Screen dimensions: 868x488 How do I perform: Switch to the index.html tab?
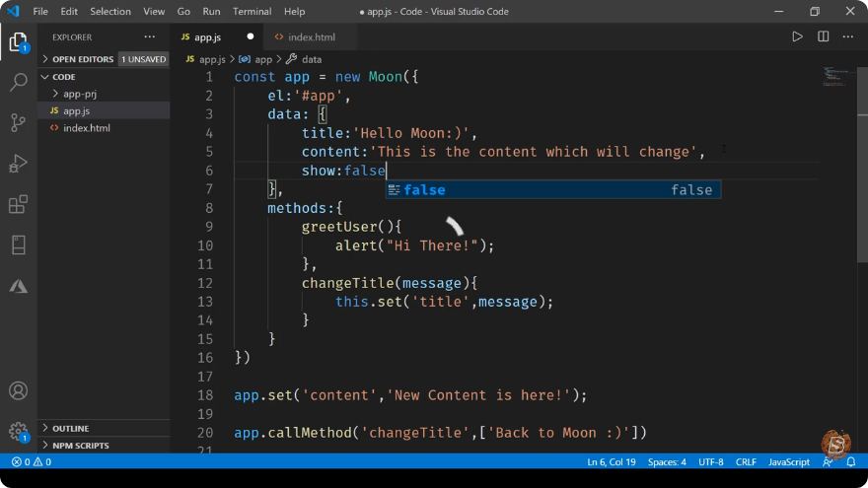point(306,37)
